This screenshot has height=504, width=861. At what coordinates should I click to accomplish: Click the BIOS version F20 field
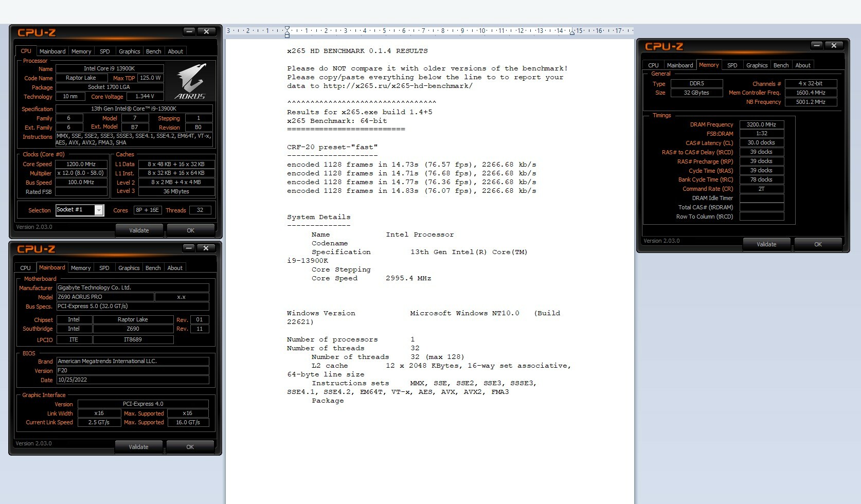click(x=133, y=370)
